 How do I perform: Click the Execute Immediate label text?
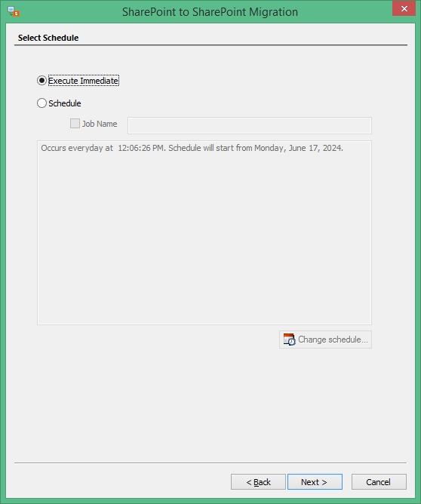[x=84, y=81]
